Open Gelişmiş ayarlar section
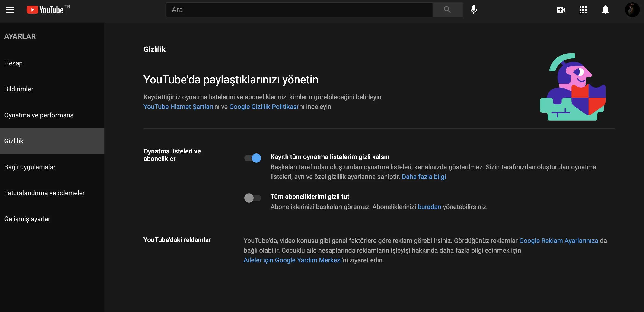 [27, 219]
